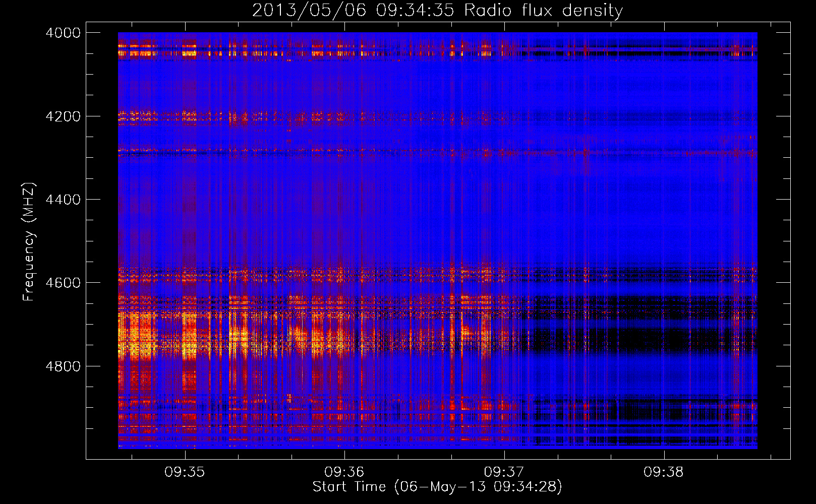Click the 09:38 time axis label

tap(664, 472)
